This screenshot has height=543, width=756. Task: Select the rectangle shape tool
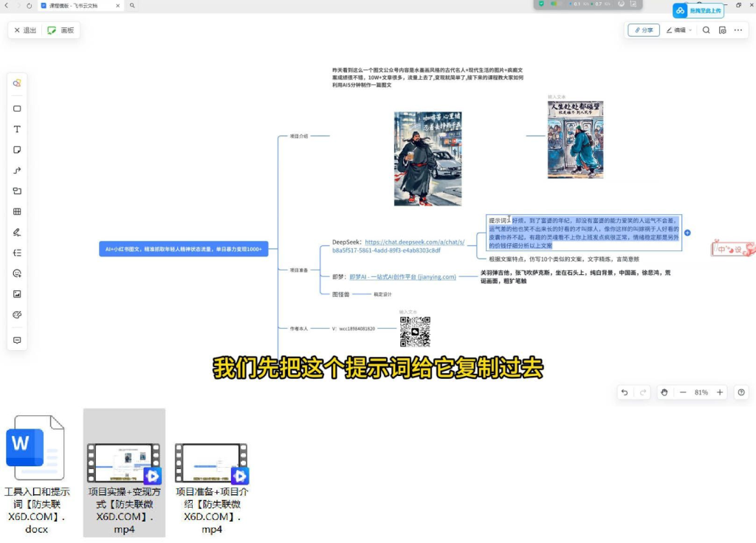pyautogui.click(x=17, y=108)
